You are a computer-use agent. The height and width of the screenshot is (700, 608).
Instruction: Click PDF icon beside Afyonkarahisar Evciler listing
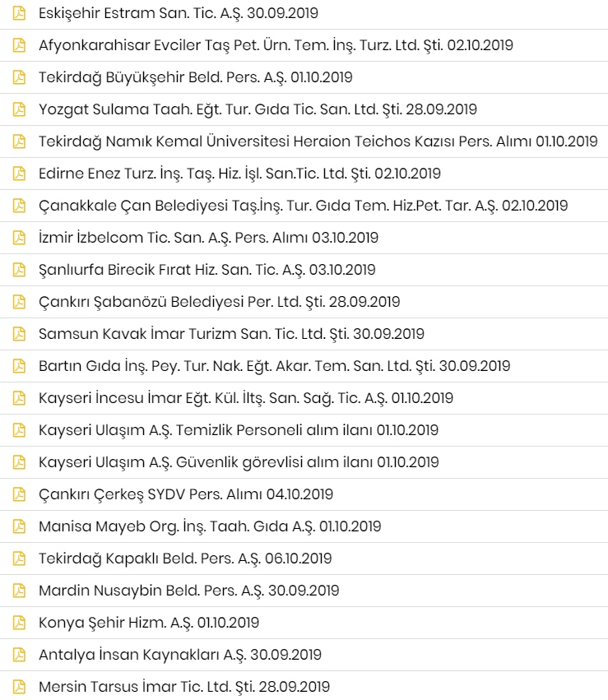pyautogui.click(x=19, y=45)
